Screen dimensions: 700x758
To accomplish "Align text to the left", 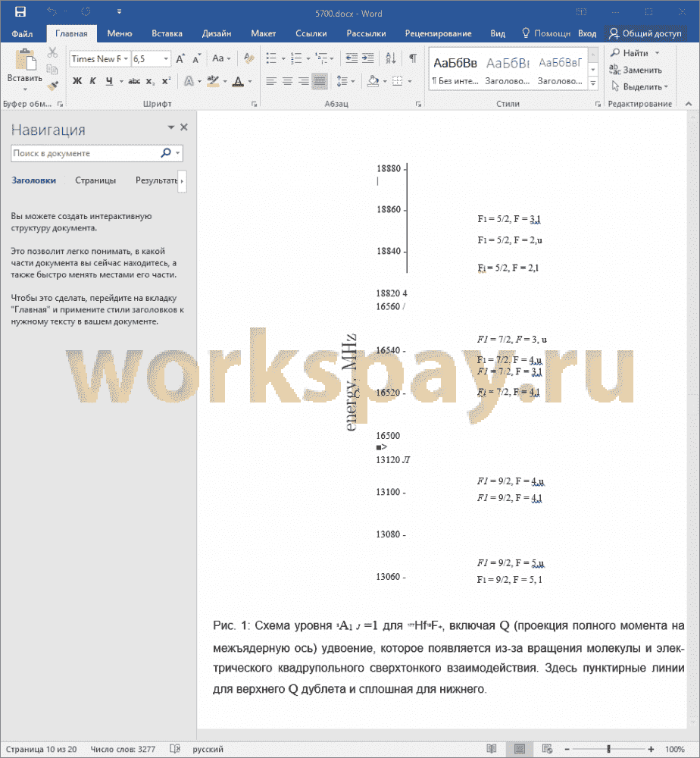I will click(271, 81).
